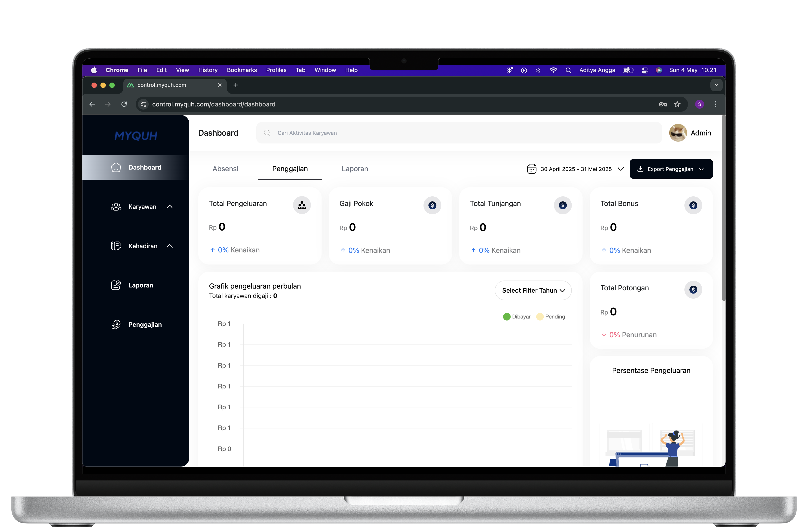The image size is (808, 532).
Task: Click the Export Penggajian button
Action: [x=671, y=169]
